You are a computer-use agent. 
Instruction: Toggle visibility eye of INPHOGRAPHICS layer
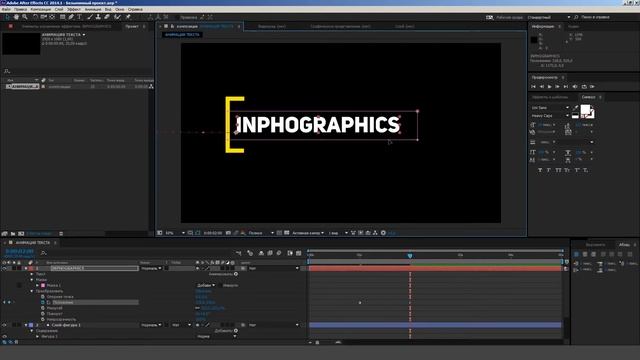(x=4, y=269)
